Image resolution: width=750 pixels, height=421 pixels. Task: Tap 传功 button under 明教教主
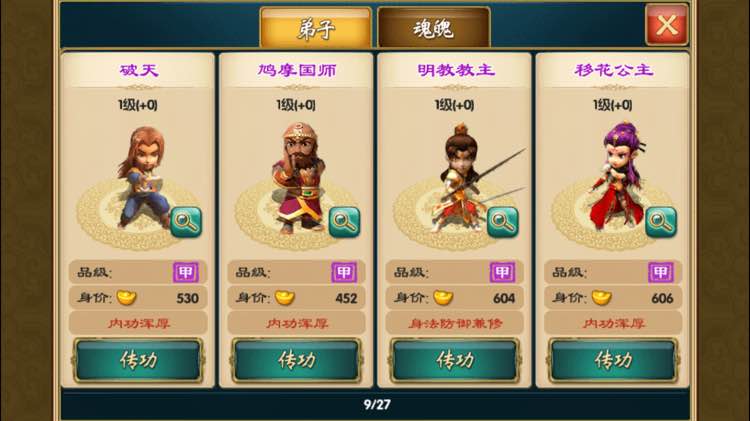click(x=455, y=360)
